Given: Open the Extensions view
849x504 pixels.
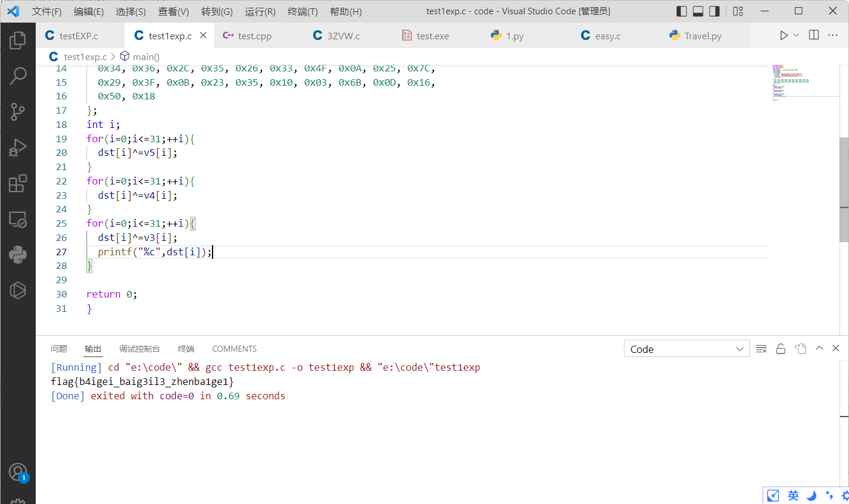Looking at the screenshot, I should (x=18, y=183).
